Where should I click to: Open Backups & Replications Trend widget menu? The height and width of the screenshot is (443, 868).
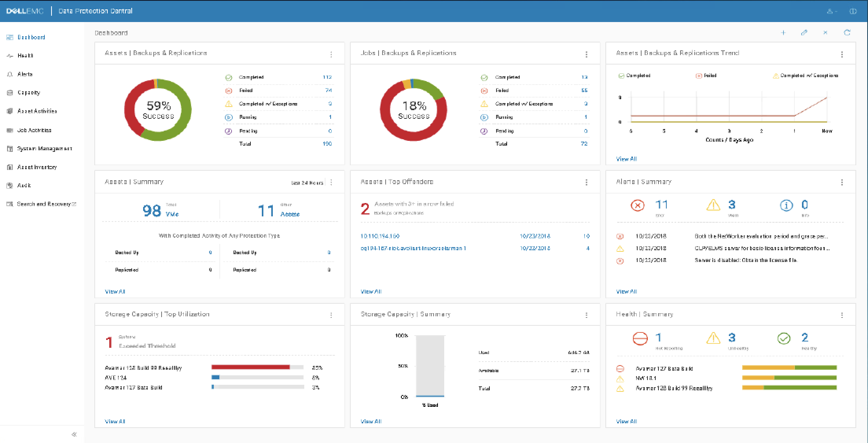point(842,54)
